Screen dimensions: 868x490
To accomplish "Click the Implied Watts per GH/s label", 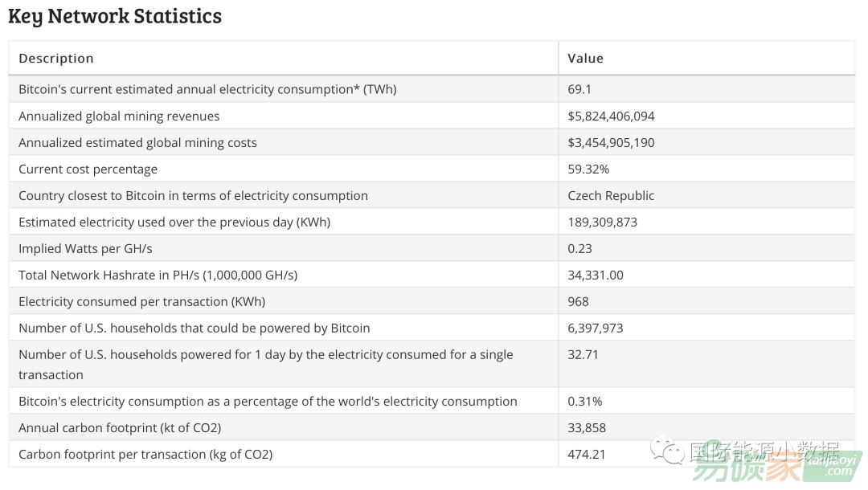I will tap(85, 249).
